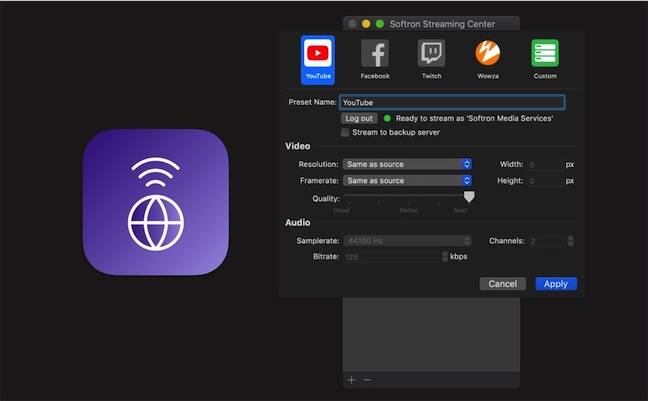Click the Softron Streaming Center title
648x401 pixels.
tap(442, 24)
